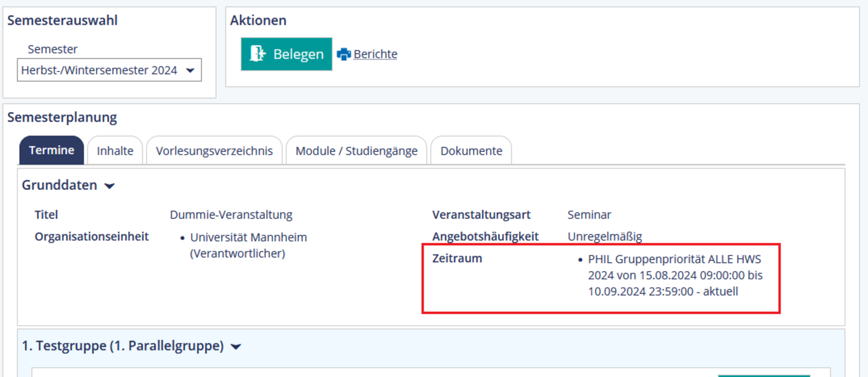This screenshot has width=868, height=377.
Task: Click the Semesterplanung heading
Action: (62, 117)
